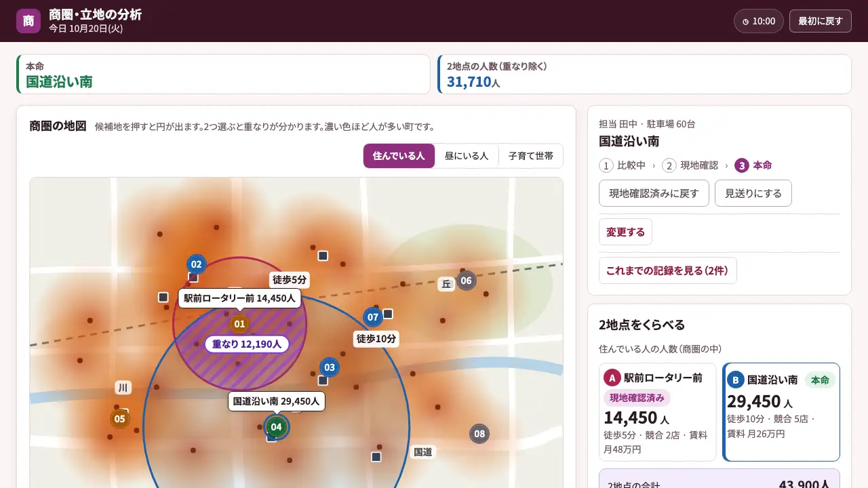This screenshot has width=868, height=488.
Task: Click the 本命 badge on card B
Action: (x=820, y=380)
